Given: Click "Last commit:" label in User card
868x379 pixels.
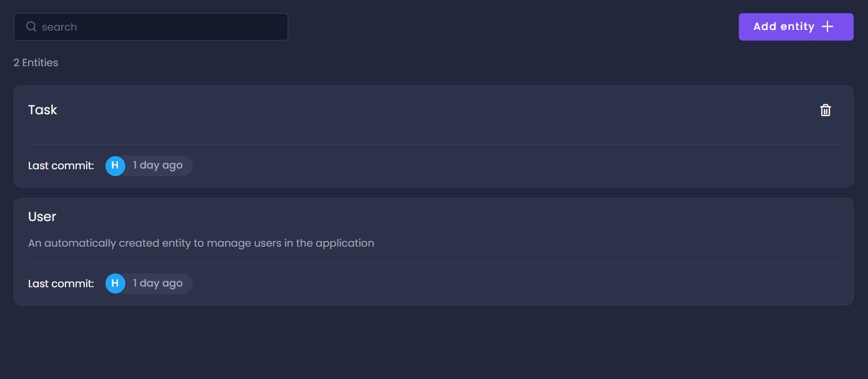Looking at the screenshot, I should 61,283.
